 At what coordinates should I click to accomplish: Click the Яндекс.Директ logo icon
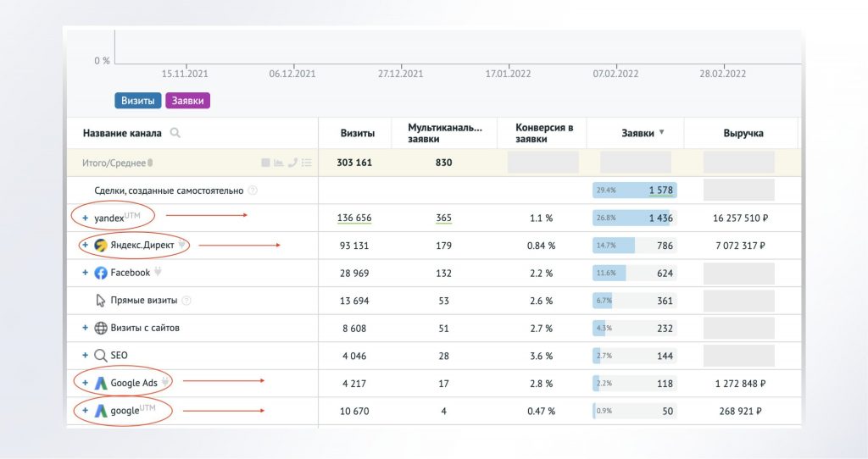tap(101, 246)
